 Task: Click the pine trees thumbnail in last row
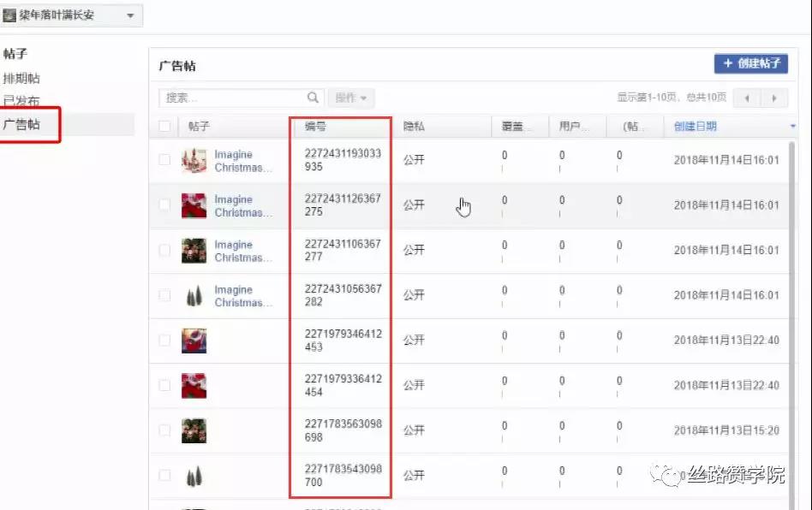coord(194,475)
